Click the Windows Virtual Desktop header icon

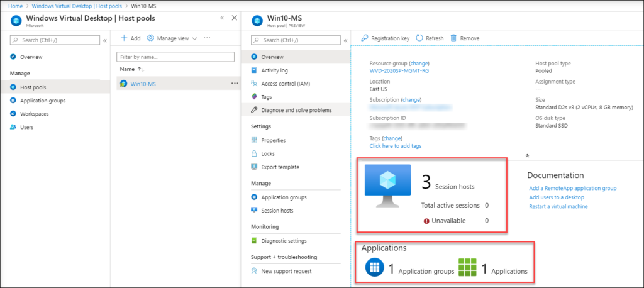(16, 21)
